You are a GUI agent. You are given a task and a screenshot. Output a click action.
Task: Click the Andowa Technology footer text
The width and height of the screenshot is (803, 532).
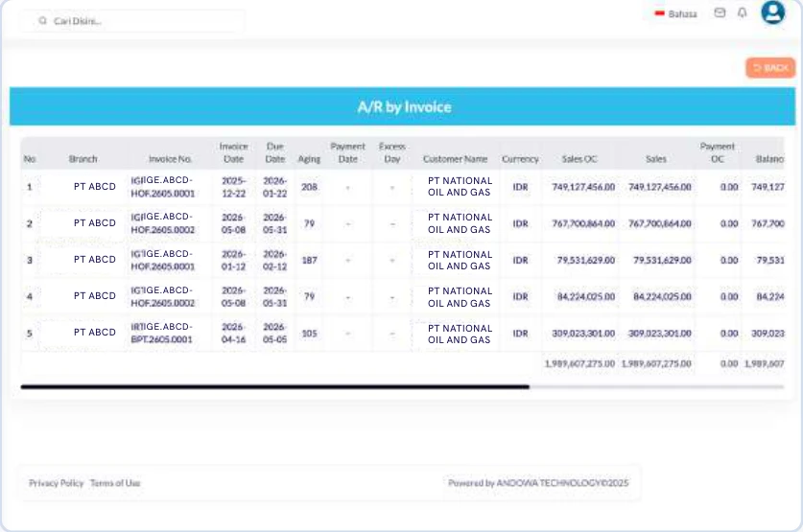click(538, 483)
